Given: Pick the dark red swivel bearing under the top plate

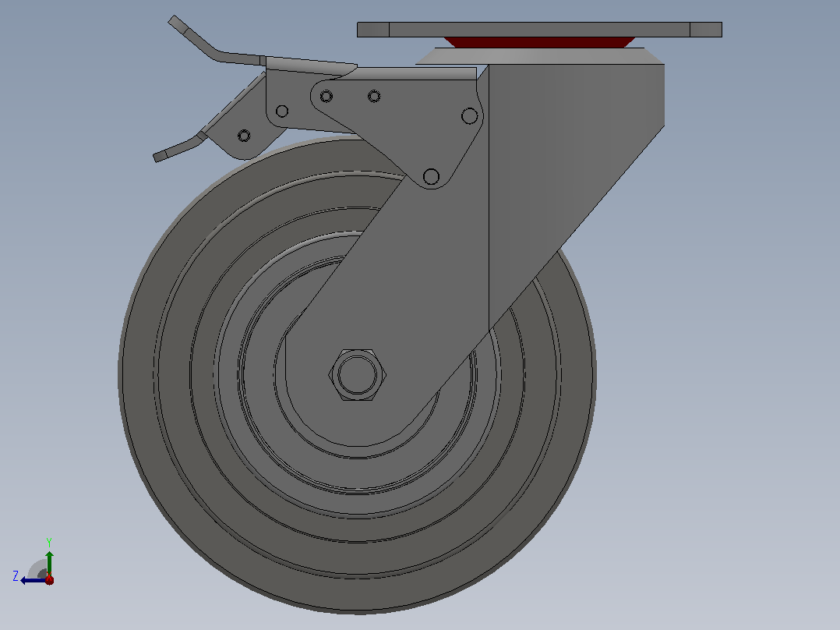Looking at the screenshot, I should (539, 42).
